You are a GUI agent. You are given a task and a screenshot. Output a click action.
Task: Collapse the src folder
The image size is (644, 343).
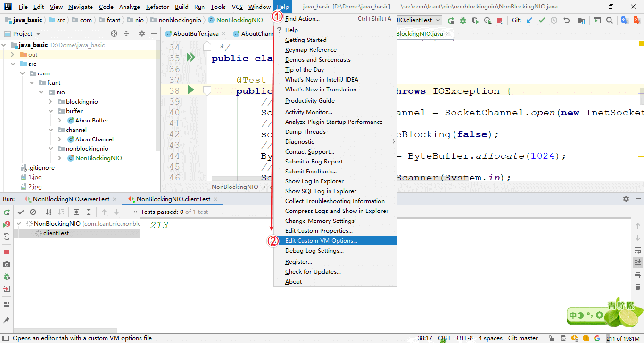(x=13, y=64)
